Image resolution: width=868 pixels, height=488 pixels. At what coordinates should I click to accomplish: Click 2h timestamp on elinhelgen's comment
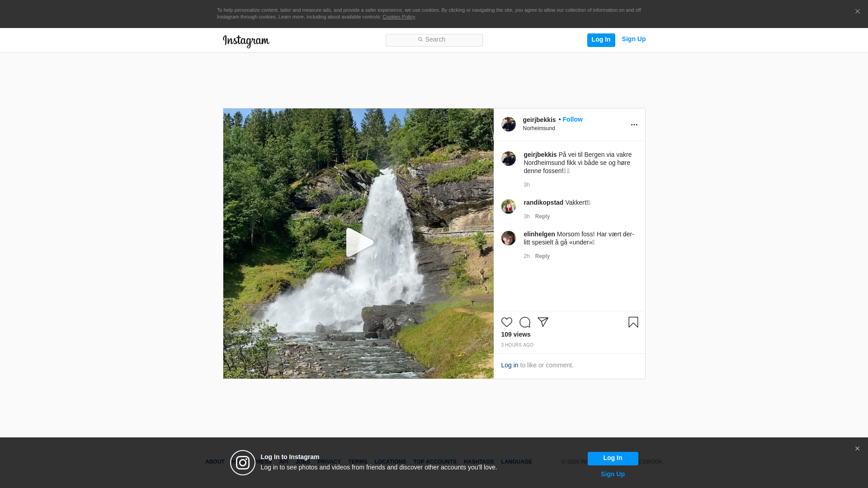pyautogui.click(x=526, y=256)
